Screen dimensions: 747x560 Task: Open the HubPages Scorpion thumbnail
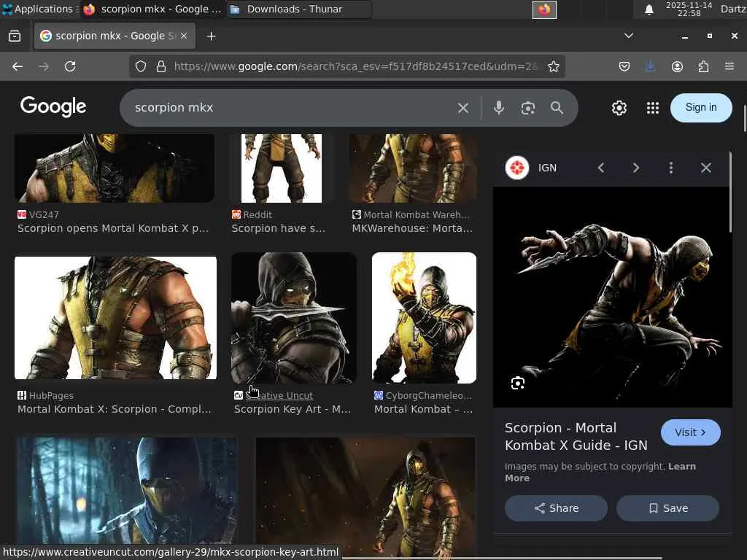(116, 318)
